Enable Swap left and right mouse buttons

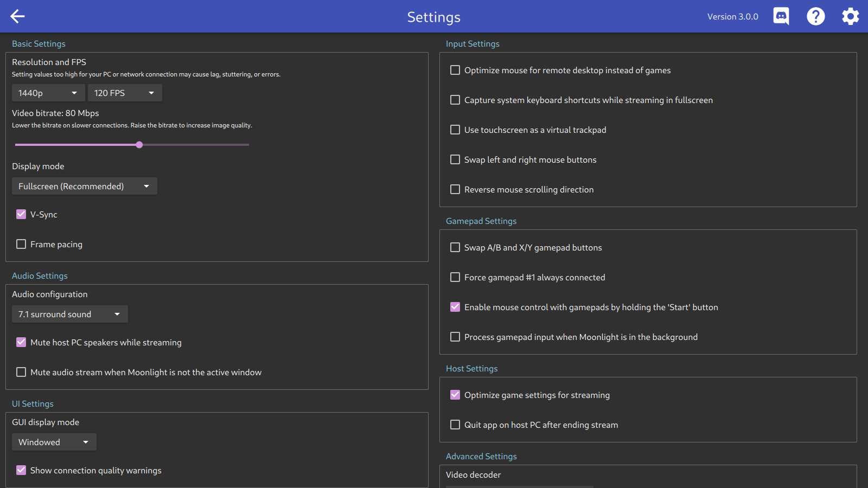click(455, 159)
